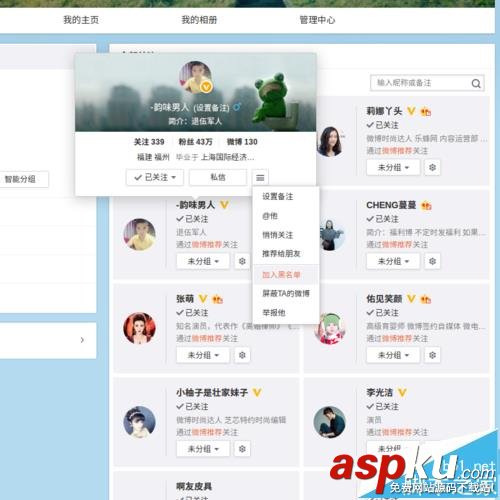
Task: Click the 私信 button in popup
Action: pyautogui.click(x=218, y=177)
